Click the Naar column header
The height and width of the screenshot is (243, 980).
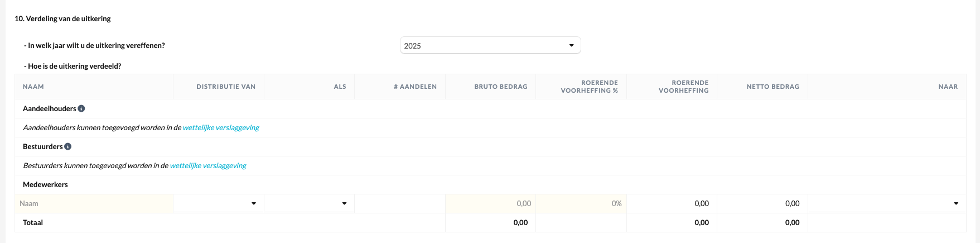[948, 87]
